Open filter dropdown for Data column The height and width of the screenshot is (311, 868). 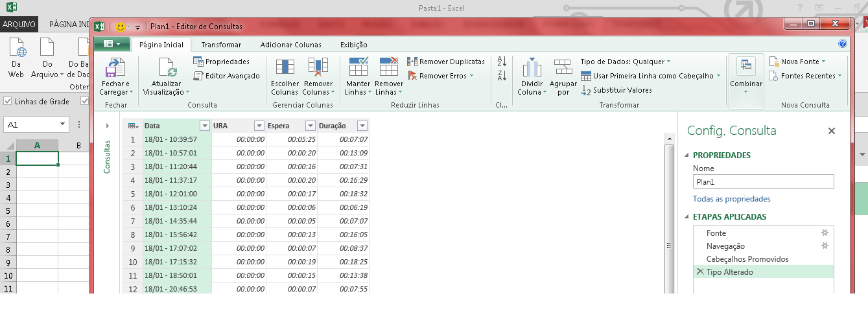(205, 126)
